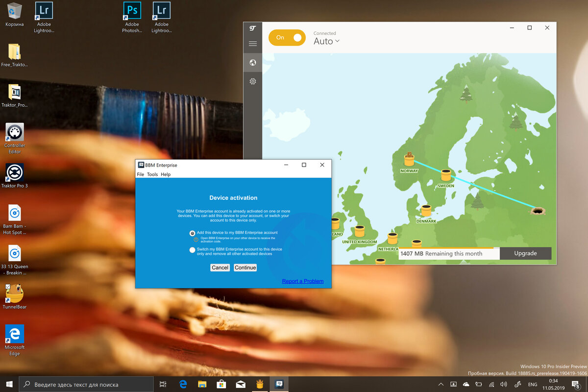Open Windows Start menu
Viewport: 588px width, 392px height.
point(9,384)
